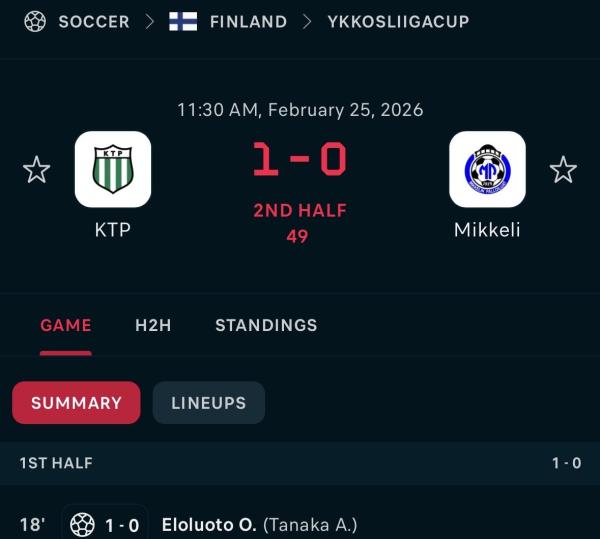Favorite Mikkeli with the star

click(563, 170)
